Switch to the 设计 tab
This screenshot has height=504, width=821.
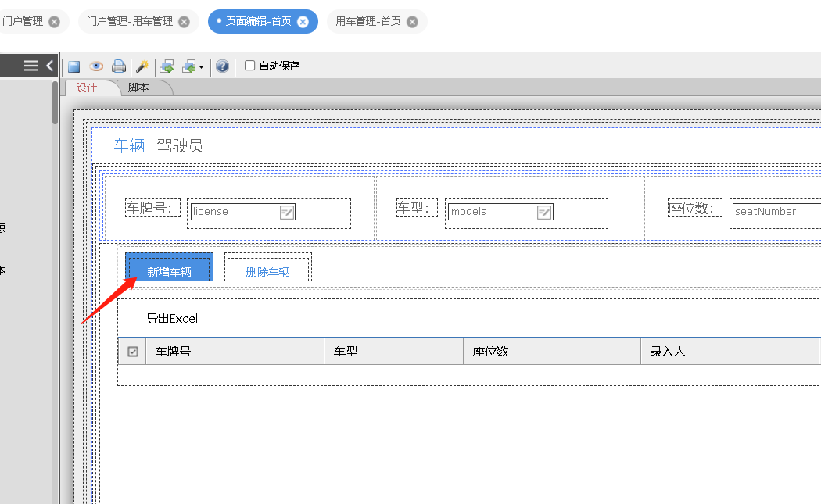coord(86,88)
